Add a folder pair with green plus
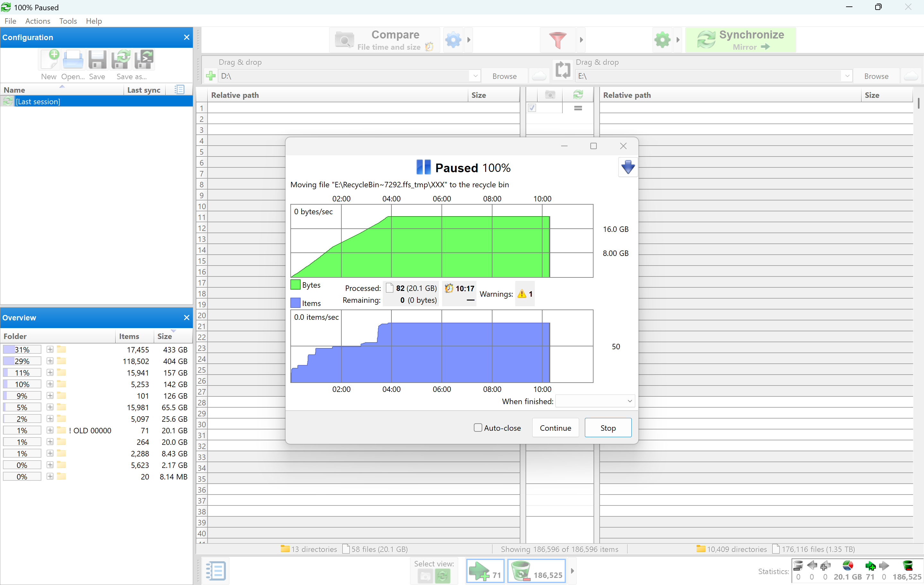924x585 pixels. [210, 76]
